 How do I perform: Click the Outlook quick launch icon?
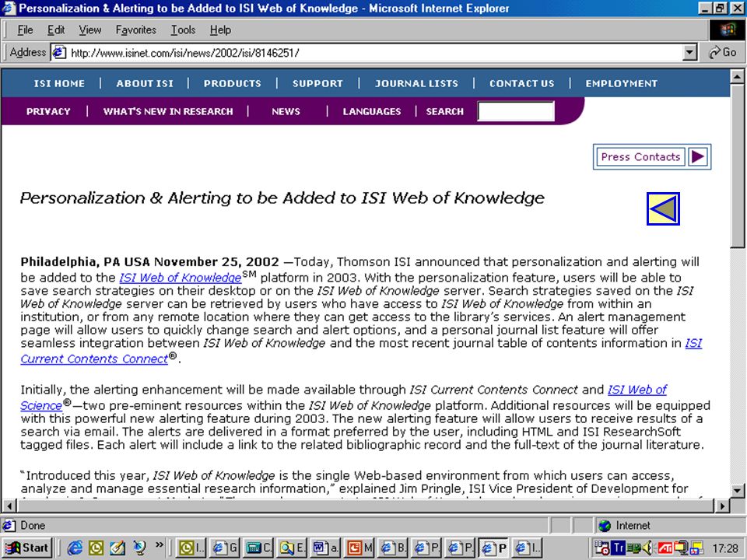tap(96, 548)
